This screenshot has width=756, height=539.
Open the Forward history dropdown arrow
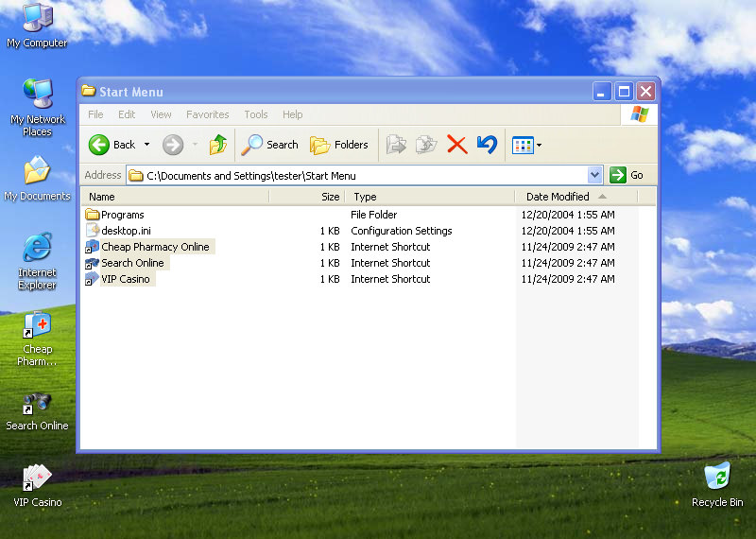[x=195, y=145]
